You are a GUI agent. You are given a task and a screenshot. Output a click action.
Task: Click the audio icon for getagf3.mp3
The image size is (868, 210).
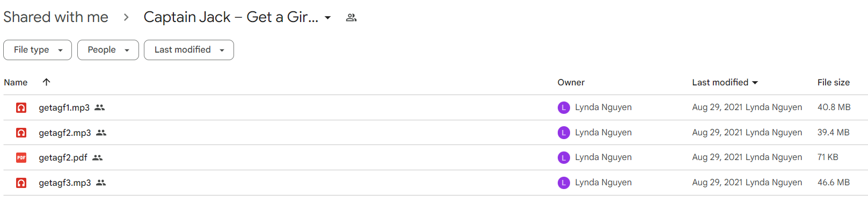[21, 183]
